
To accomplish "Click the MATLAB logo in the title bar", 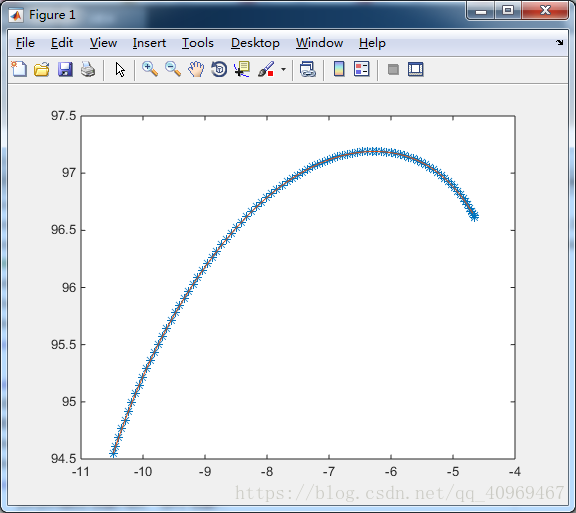I will tap(16, 15).
